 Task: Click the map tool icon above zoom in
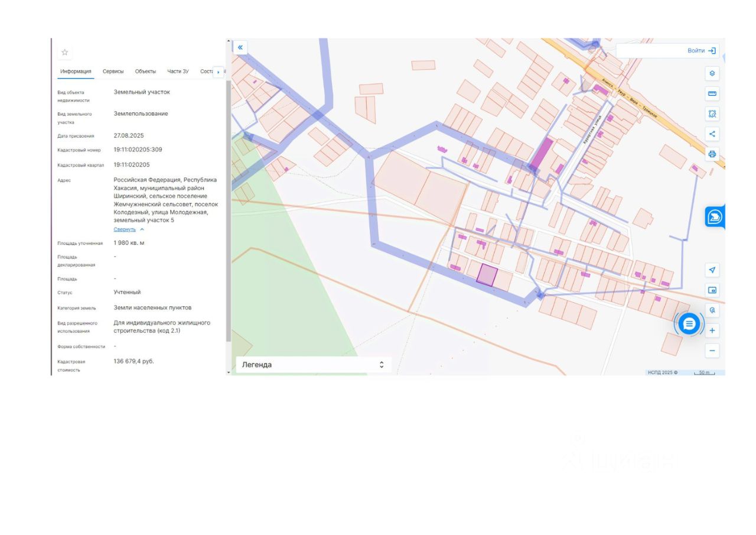tap(712, 310)
